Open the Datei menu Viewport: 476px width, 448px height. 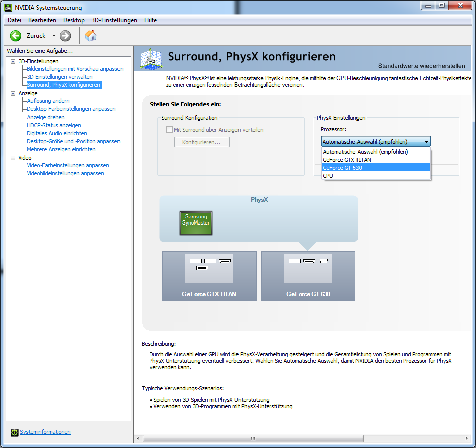tap(14, 20)
